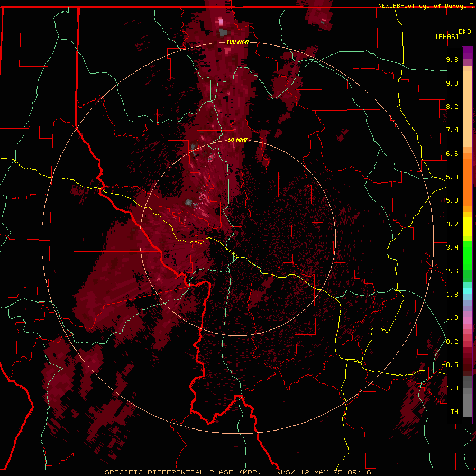Viewport: 476px width, 476px height.
Task: Click the TH threshold label
Action: pyautogui.click(x=454, y=412)
